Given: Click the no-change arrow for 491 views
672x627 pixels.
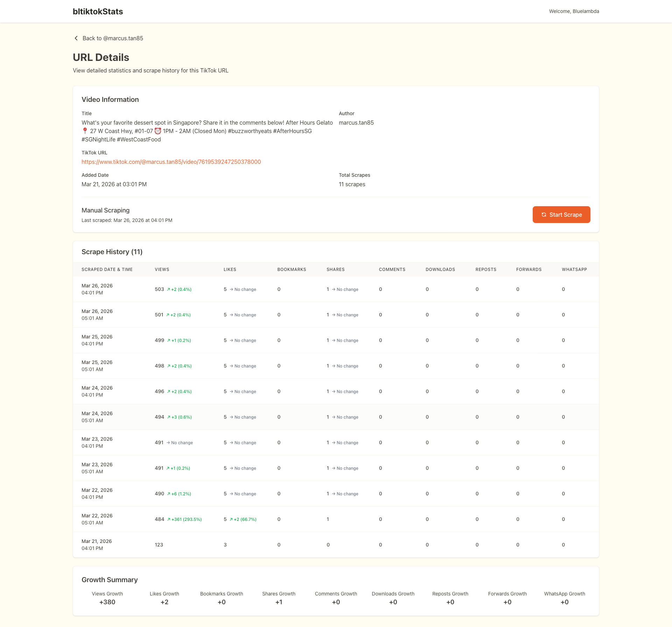Looking at the screenshot, I should tap(168, 443).
